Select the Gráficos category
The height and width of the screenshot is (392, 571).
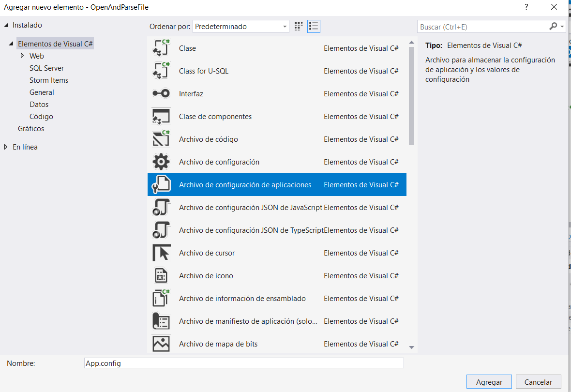click(x=31, y=129)
